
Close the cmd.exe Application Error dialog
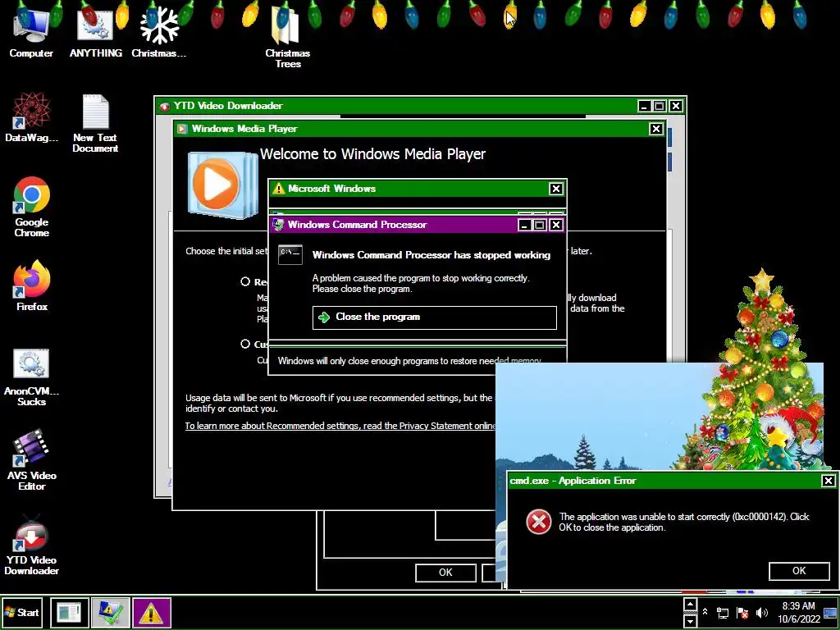tap(828, 481)
